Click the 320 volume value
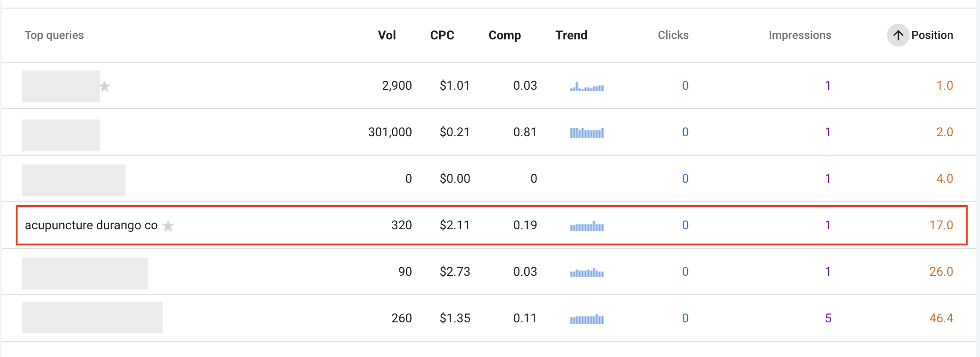The height and width of the screenshot is (357, 980). point(401,225)
